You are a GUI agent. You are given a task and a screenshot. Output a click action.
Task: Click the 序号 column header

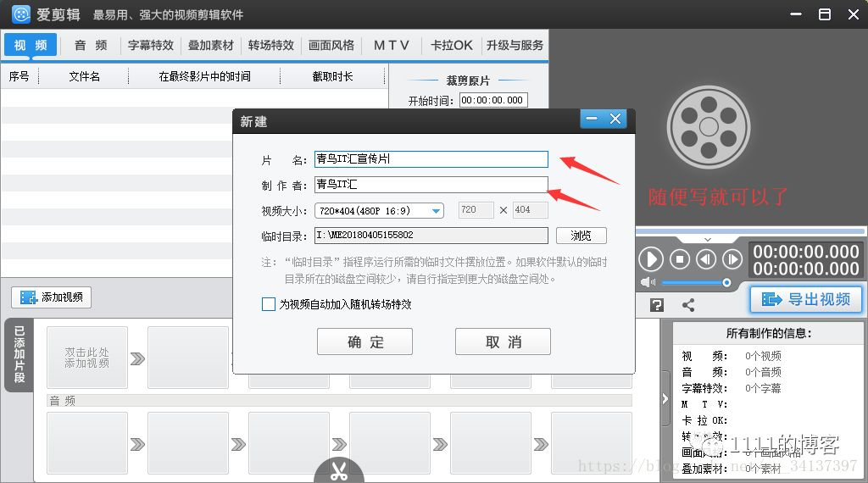19,76
